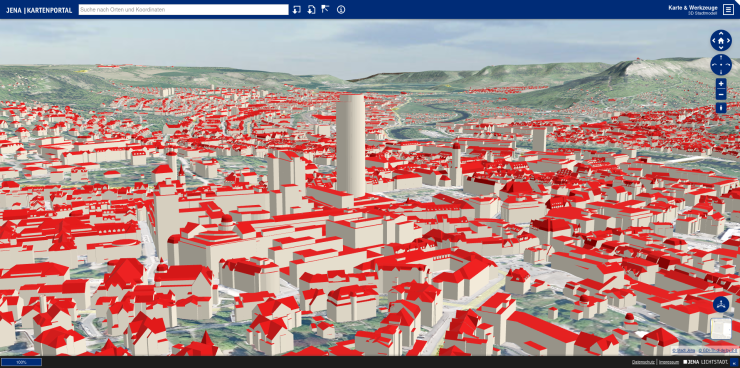Open the first map attribution link
Image resolution: width=740 pixels, height=368 pixels.
683,351
